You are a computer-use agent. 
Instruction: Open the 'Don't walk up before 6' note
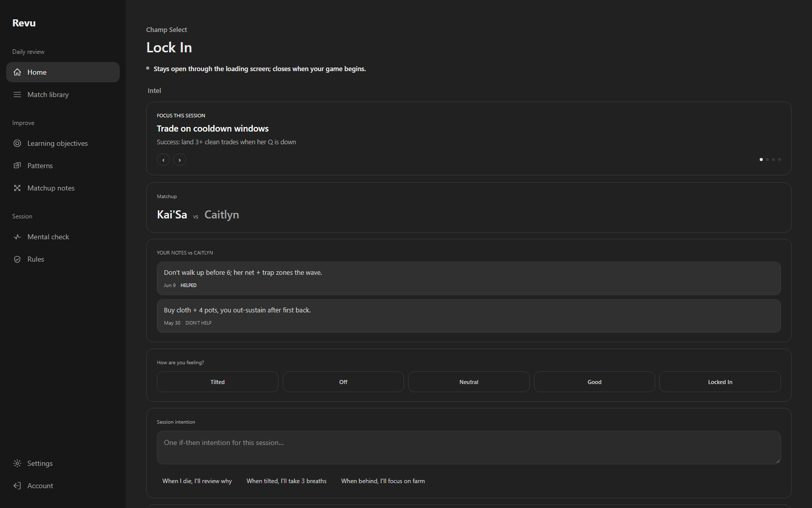click(x=469, y=278)
